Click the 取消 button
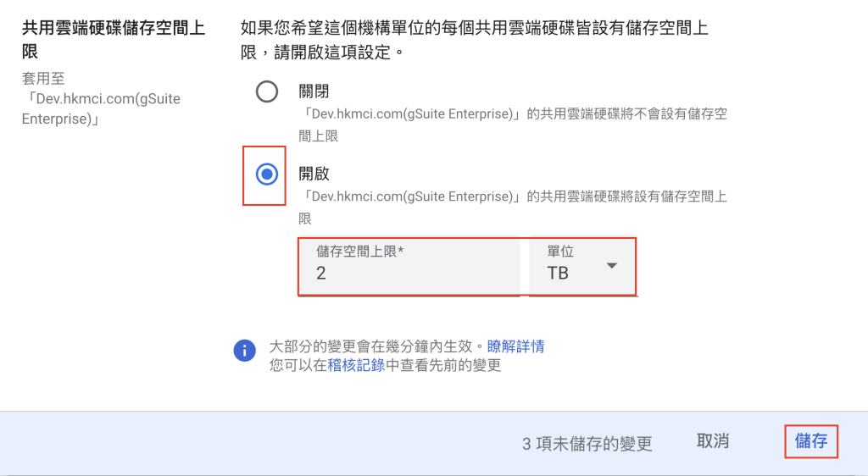The width and height of the screenshot is (868, 476). click(712, 441)
